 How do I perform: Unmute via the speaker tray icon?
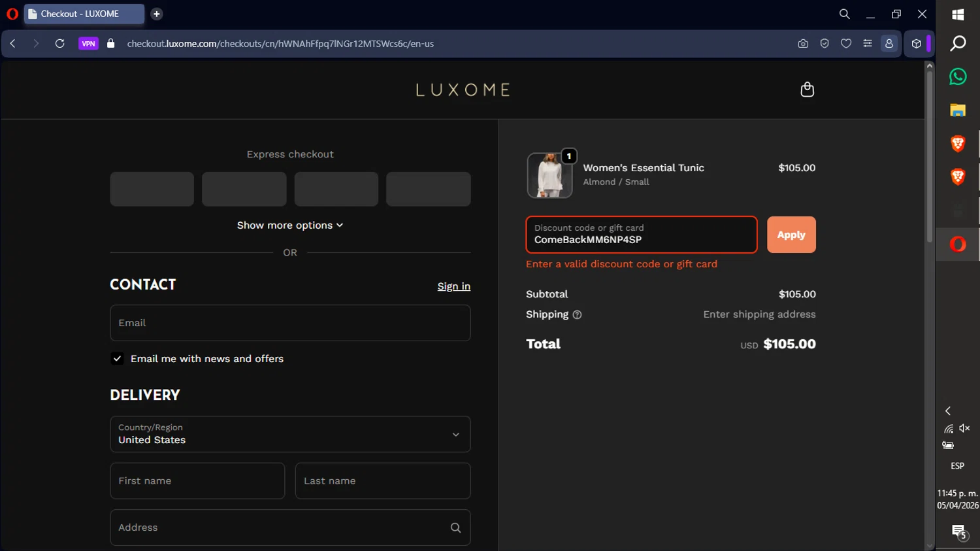point(964,428)
